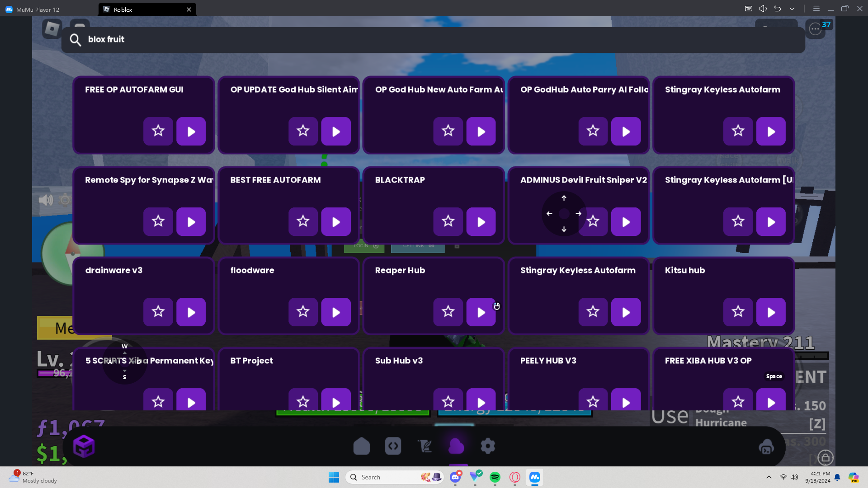This screenshot has height=488, width=868.
Task: Open the Opera browser from the taskbar
Action: pos(515,477)
